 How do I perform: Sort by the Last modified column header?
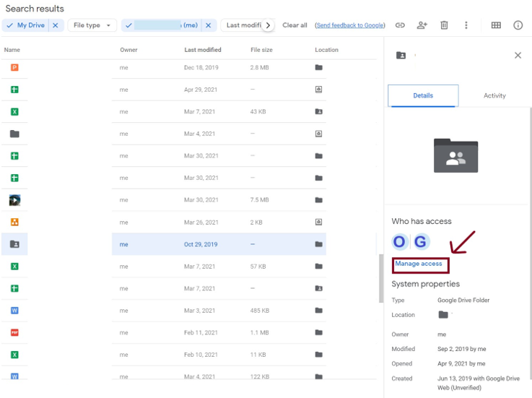click(x=203, y=50)
